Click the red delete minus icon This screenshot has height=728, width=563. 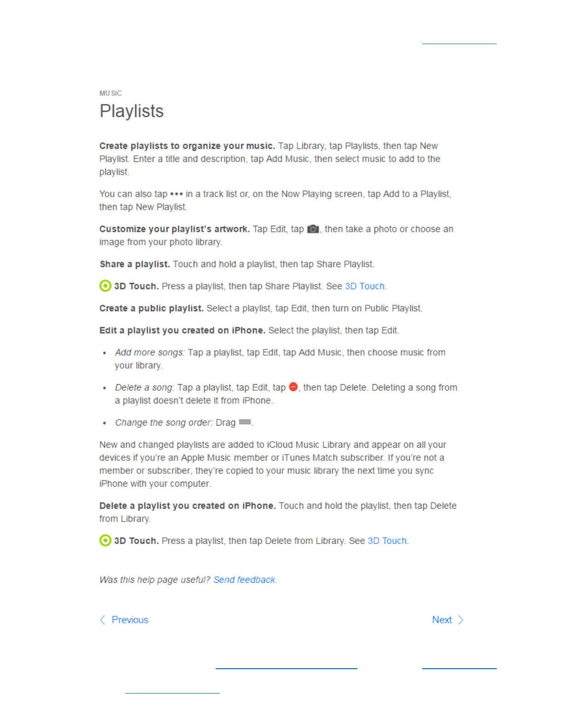293,387
